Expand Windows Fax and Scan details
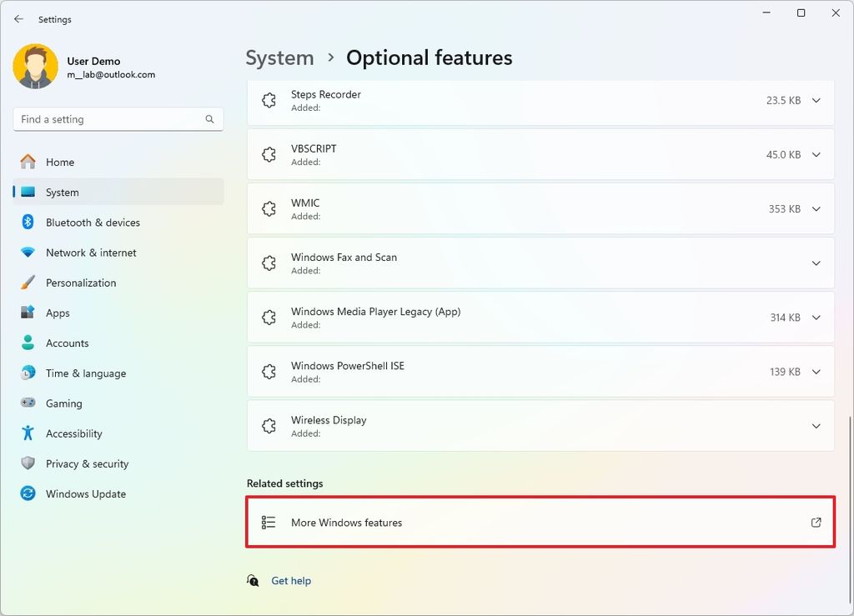Viewport: 854px width, 616px height. click(x=816, y=263)
